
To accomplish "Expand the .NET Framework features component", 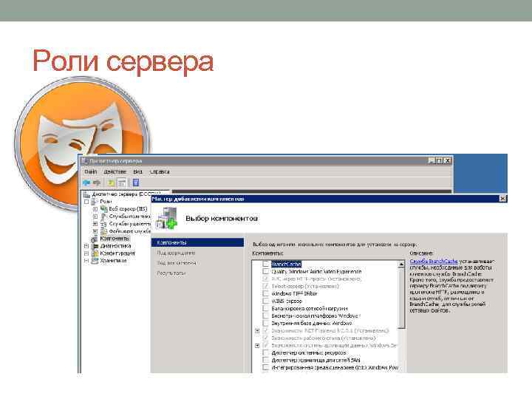I will (257, 331).
